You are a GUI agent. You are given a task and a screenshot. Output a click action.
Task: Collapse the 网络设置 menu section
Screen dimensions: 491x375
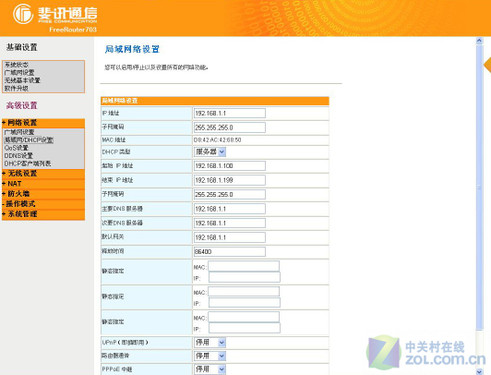pos(43,123)
